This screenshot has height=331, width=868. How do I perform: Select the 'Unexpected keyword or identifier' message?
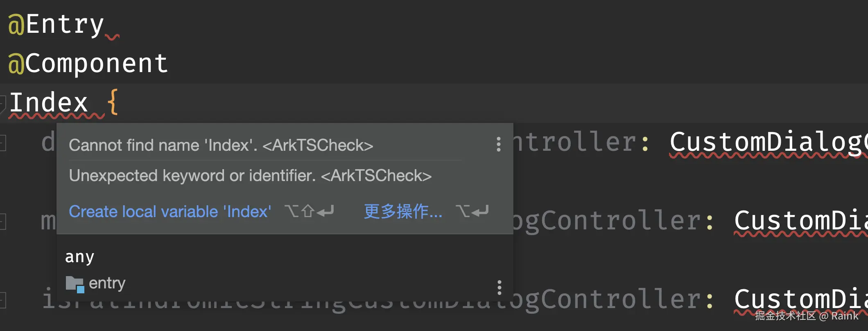tap(250, 175)
